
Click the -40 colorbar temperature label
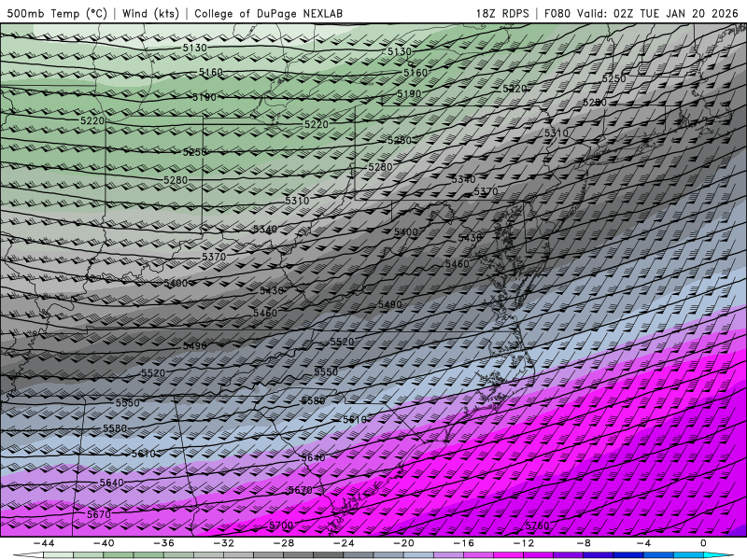pos(104,543)
